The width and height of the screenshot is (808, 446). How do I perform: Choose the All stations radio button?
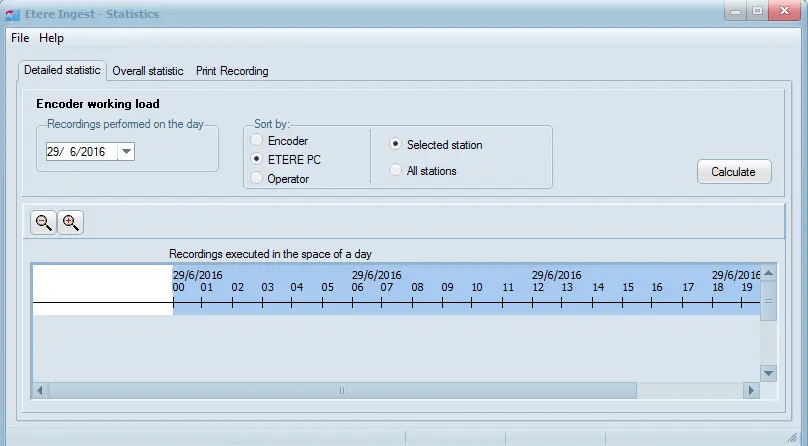pos(396,171)
